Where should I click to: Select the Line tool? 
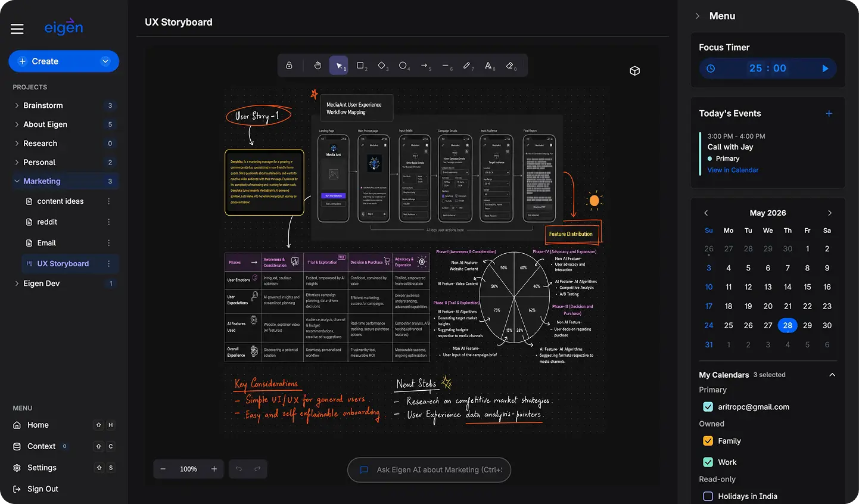pos(446,66)
